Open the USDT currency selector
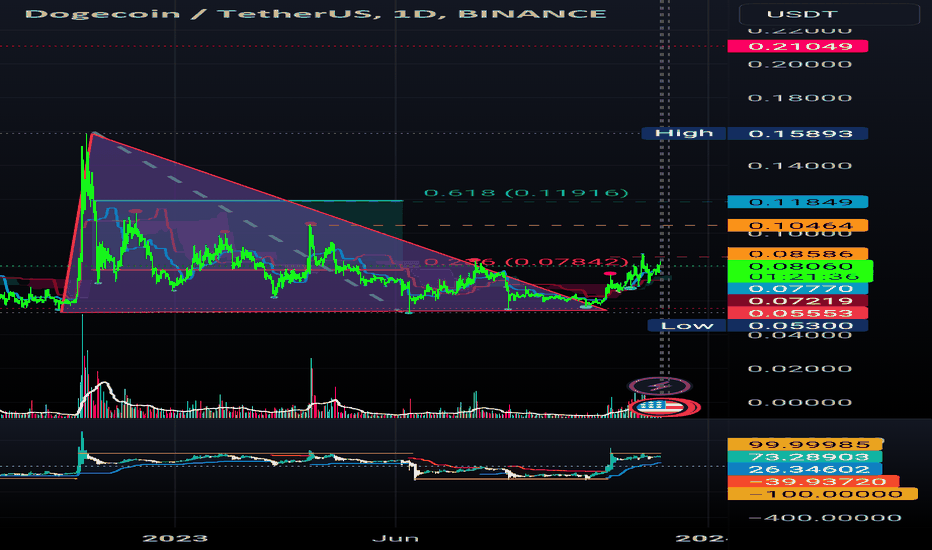Screen dimensions: 932x550 [x=829, y=14]
